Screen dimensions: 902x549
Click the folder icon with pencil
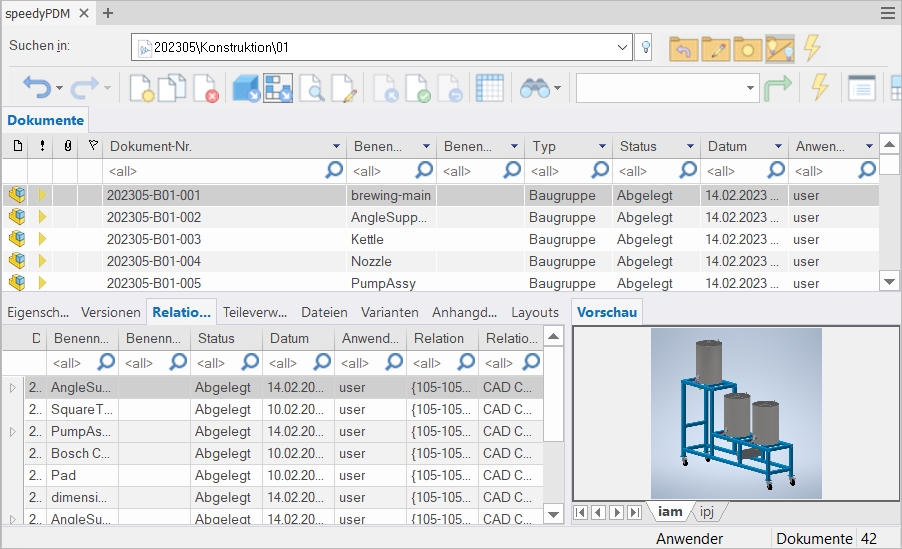(x=715, y=48)
